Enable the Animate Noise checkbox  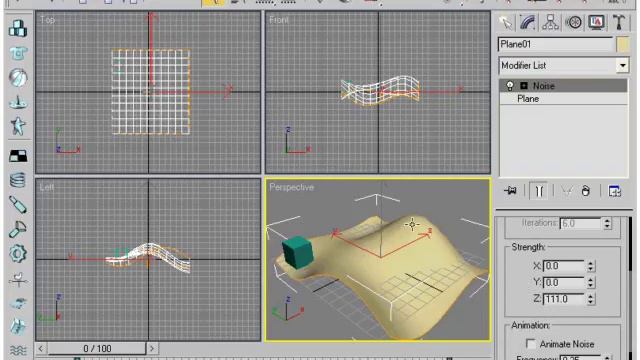pos(531,344)
